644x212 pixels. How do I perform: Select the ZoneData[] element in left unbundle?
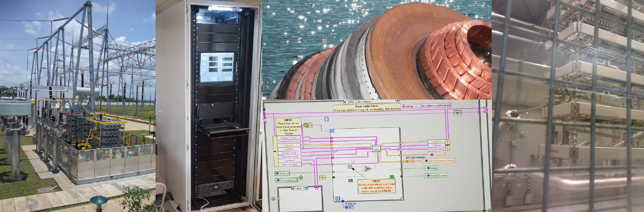[x=290, y=153]
